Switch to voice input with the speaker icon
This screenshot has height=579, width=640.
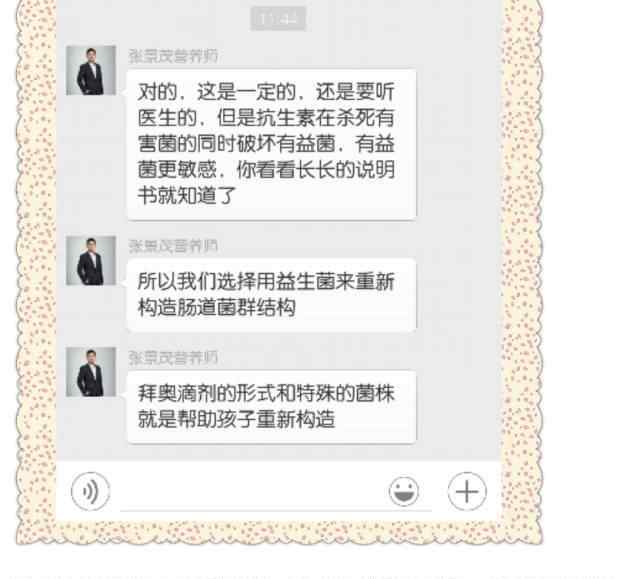click(x=90, y=491)
